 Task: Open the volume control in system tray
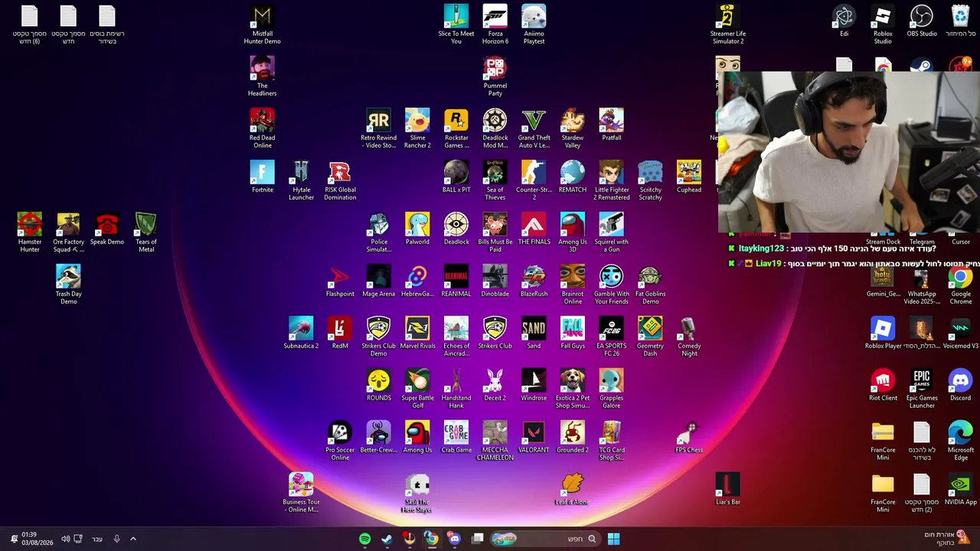pyautogui.click(x=65, y=539)
